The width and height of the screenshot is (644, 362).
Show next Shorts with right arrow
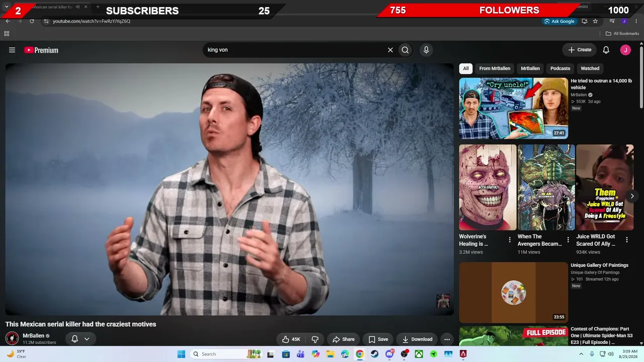click(x=632, y=196)
